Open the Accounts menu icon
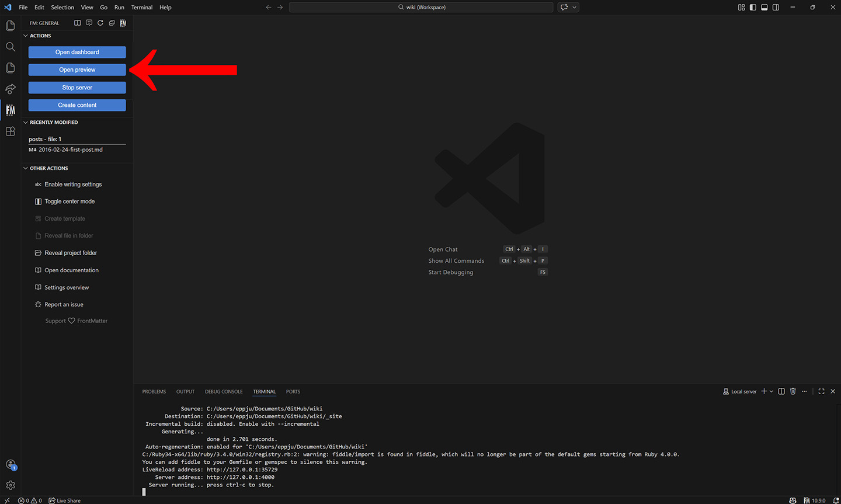Viewport: 841px width, 504px height. 11,465
